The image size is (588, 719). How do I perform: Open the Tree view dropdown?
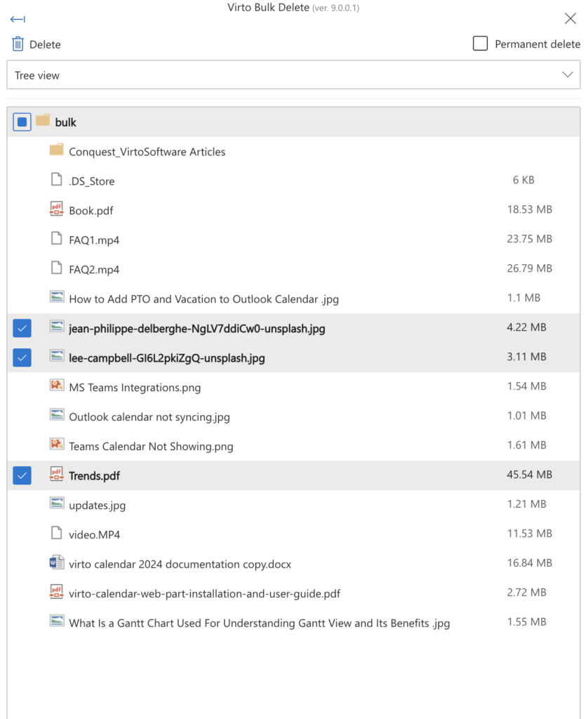click(293, 74)
